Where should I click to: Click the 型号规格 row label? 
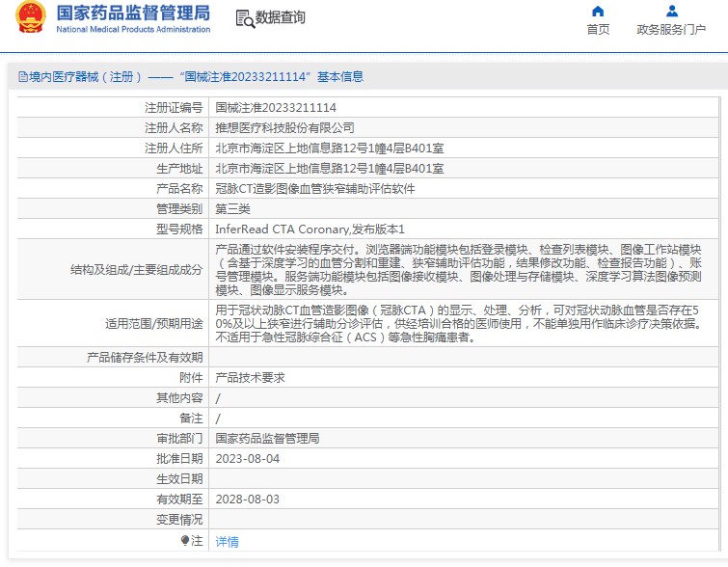point(179,229)
